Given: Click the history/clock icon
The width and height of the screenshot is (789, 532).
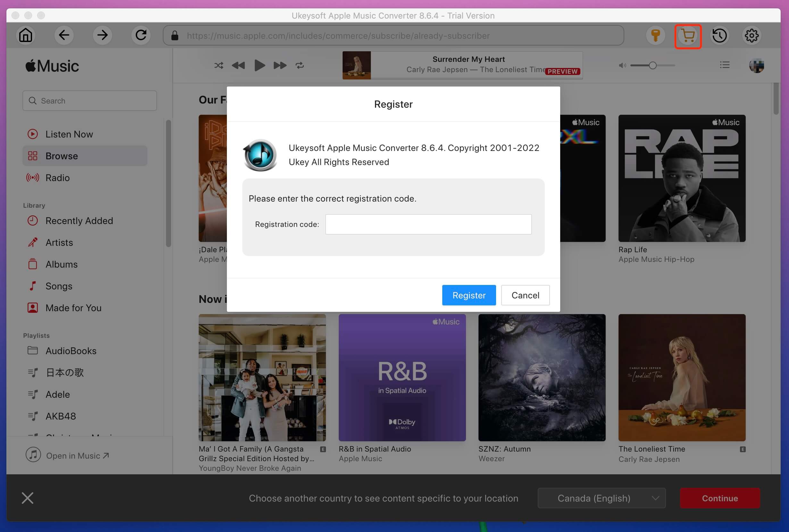Looking at the screenshot, I should click(x=719, y=35).
